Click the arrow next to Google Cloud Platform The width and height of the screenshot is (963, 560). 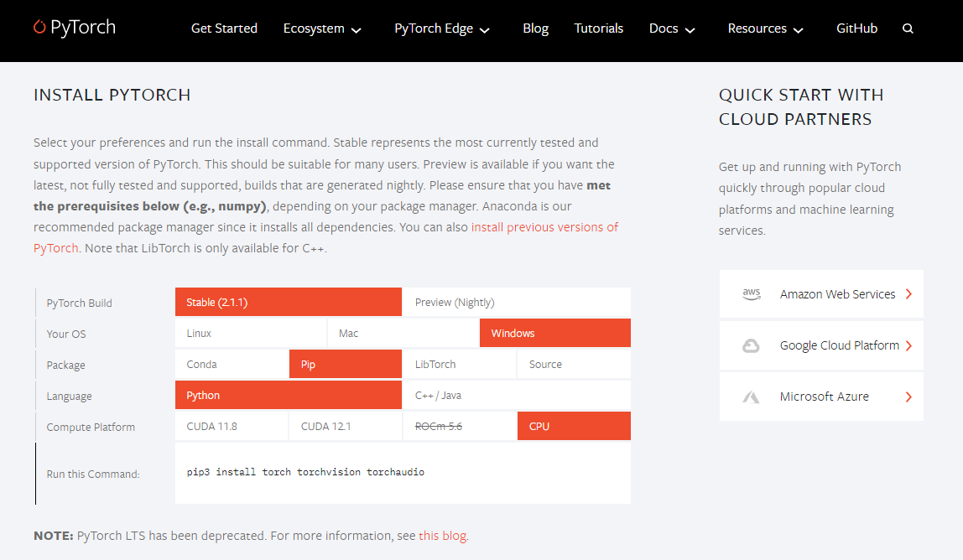click(x=909, y=345)
